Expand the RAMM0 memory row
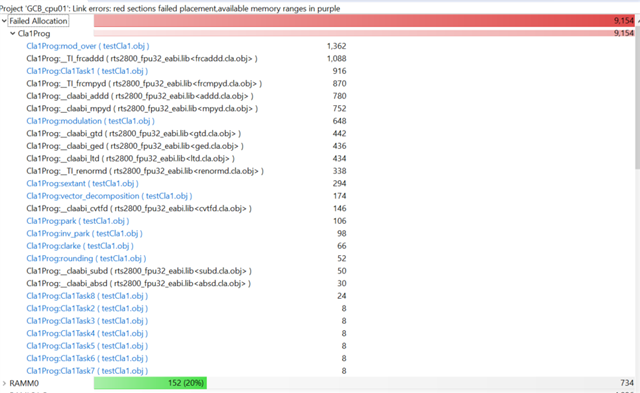 point(4,383)
